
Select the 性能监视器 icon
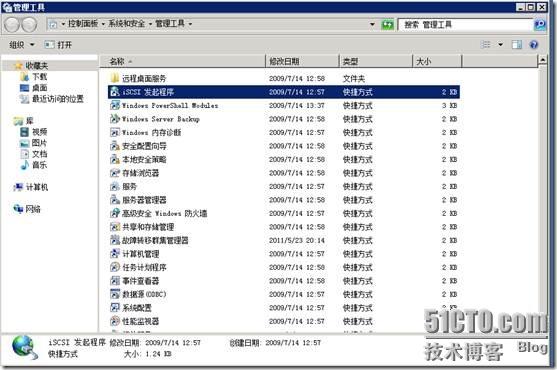click(114, 321)
